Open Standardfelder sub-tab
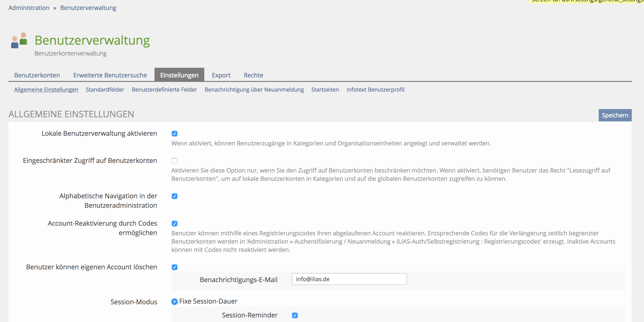 (105, 89)
